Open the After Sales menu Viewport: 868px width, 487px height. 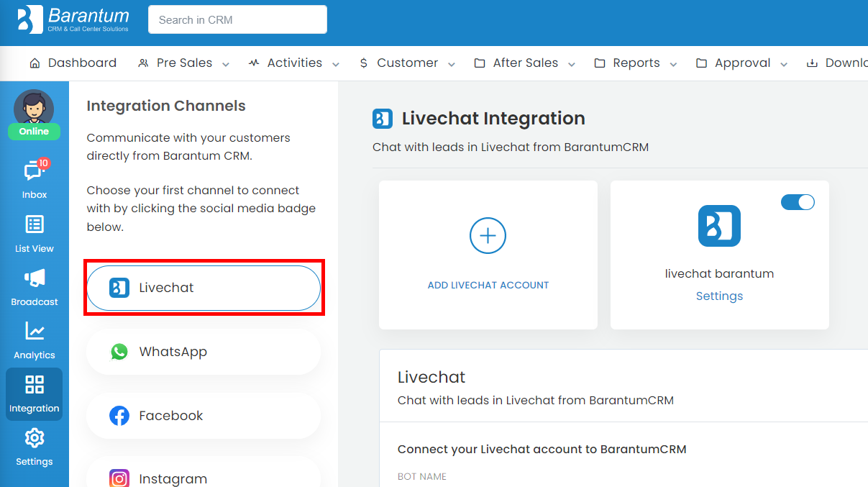[526, 63]
